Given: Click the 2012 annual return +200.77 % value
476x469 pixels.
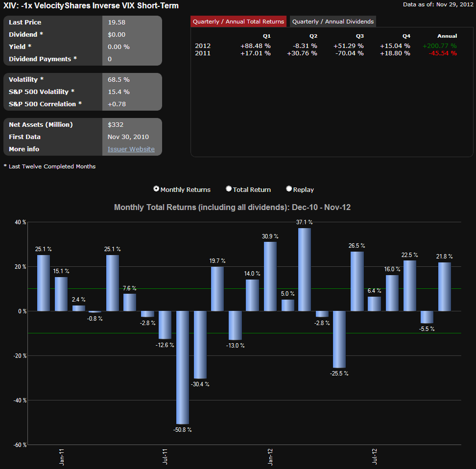Looking at the screenshot, I should pos(439,46).
